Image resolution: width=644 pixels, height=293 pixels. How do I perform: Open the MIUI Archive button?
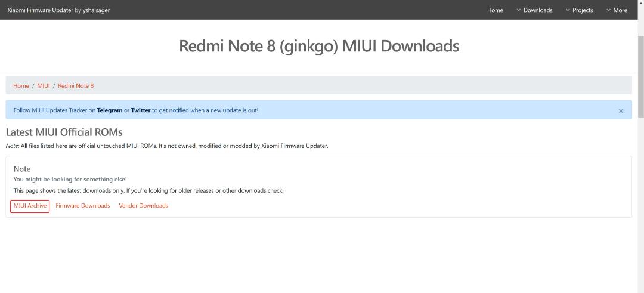tap(30, 206)
